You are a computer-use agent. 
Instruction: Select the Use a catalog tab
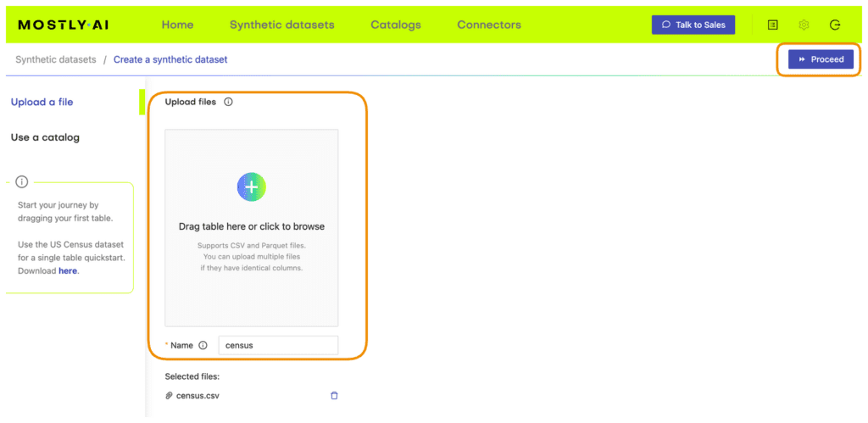coord(46,137)
